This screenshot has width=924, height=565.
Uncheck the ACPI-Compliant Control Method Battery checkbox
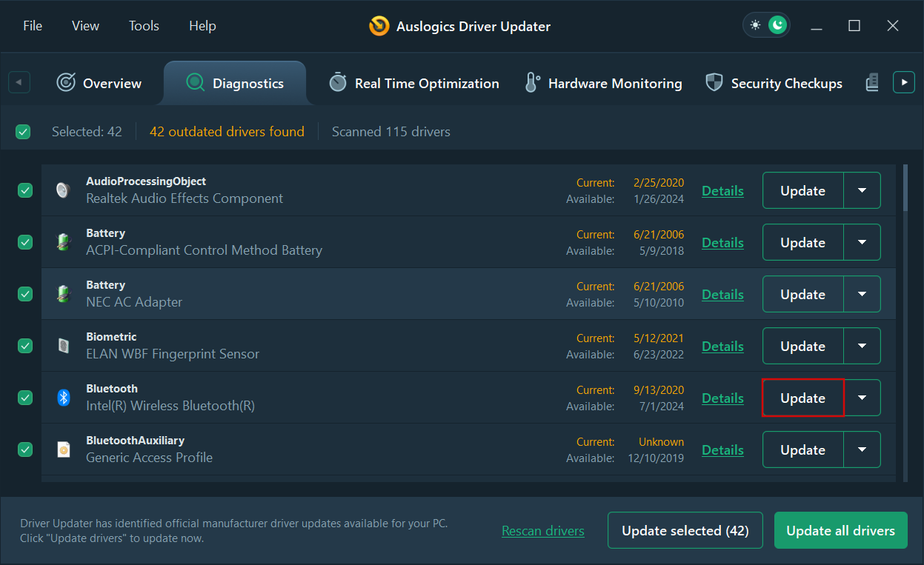tap(25, 242)
